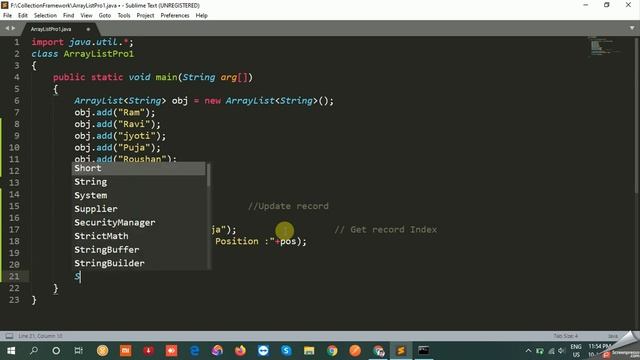Open Cortana circle on taskbar
The width and height of the screenshot is (640, 360).
pos(56,351)
